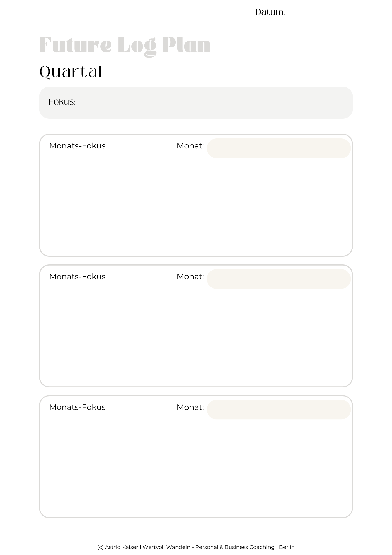Click the Datum label at top
Viewport: 392px width, 555px height.
pos(270,12)
